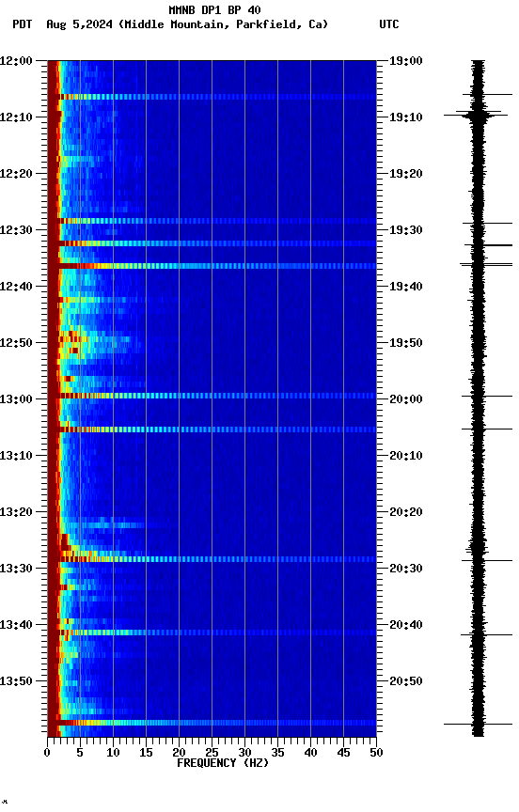Click the '20:20' UTC time label
This screenshot has width=519, height=812.
point(406,512)
